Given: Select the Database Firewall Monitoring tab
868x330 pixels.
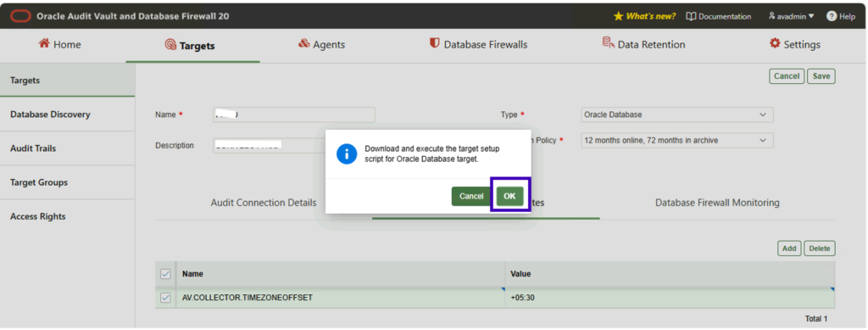Looking at the screenshot, I should tap(717, 203).
